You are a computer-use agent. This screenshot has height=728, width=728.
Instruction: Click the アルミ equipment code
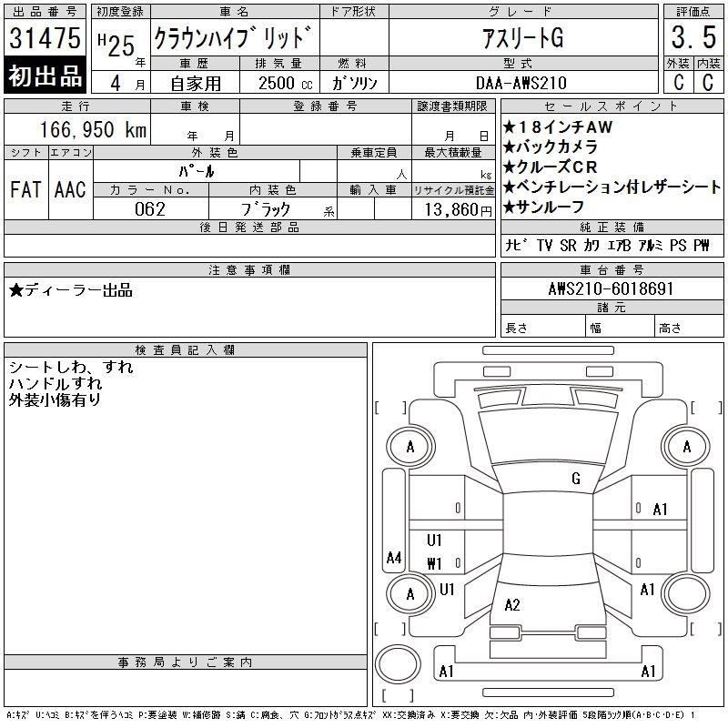pyautogui.click(x=651, y=245)
